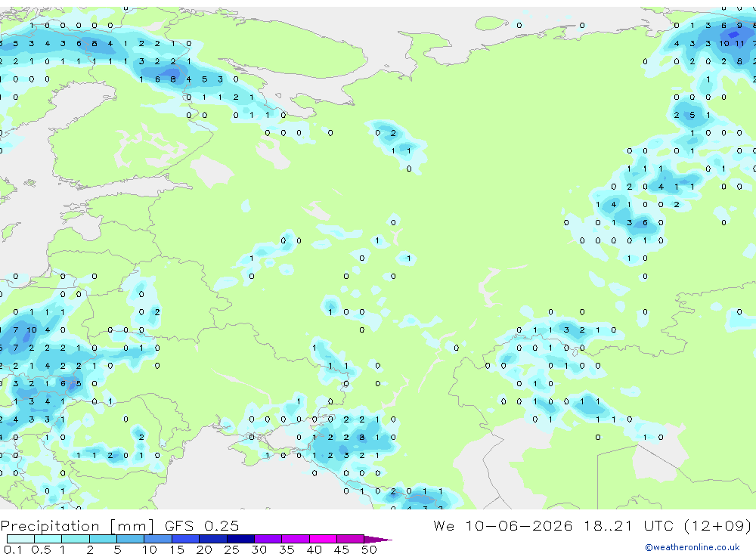
Task: Pick the 40–45 mm magenta legend swatch
Action: coord(323,539)
